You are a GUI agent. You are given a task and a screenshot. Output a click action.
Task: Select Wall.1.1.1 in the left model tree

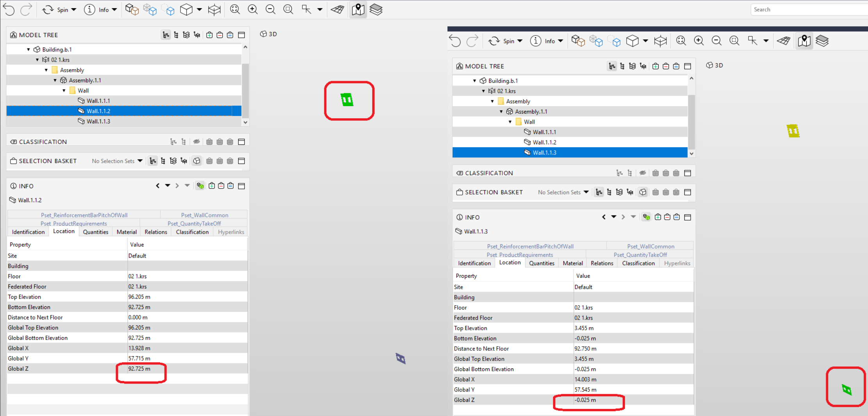click(98, 100)
